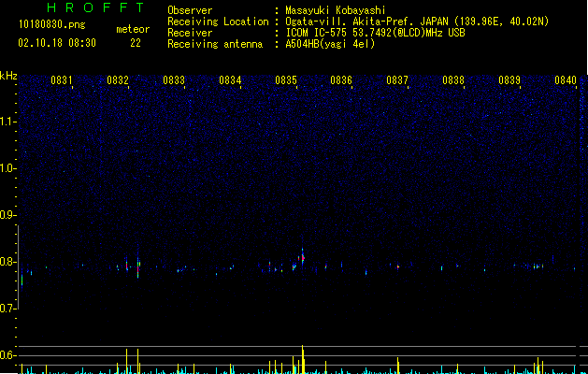Click the Receiving Location label
Viewport: 588px width, 374px height.
click(x=218, y=22)
